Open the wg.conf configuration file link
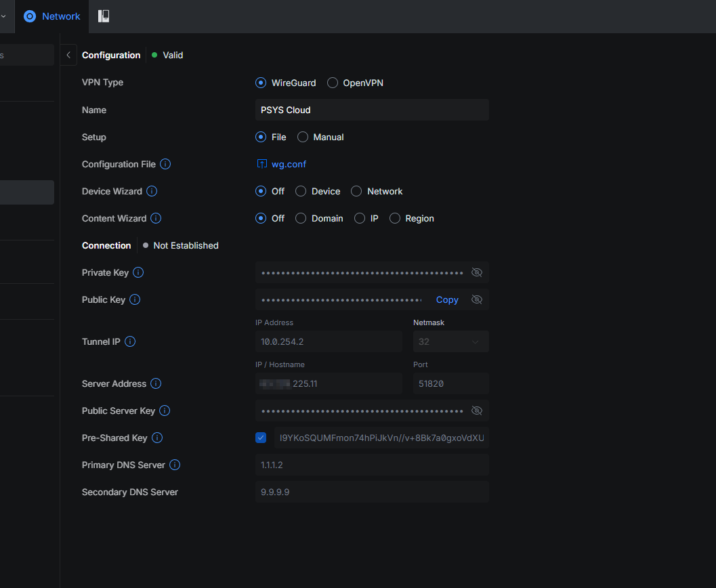The height and width of the screenshot is (588, 716). (289, 164)
